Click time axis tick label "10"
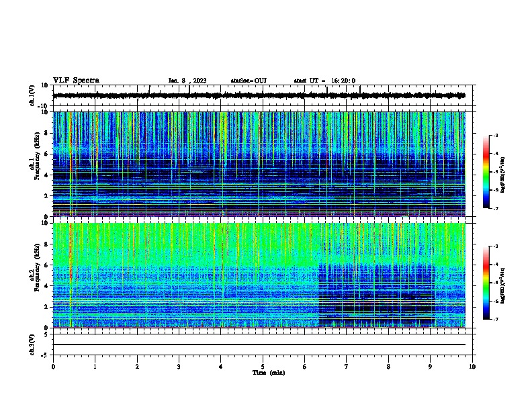 [472, 367]
